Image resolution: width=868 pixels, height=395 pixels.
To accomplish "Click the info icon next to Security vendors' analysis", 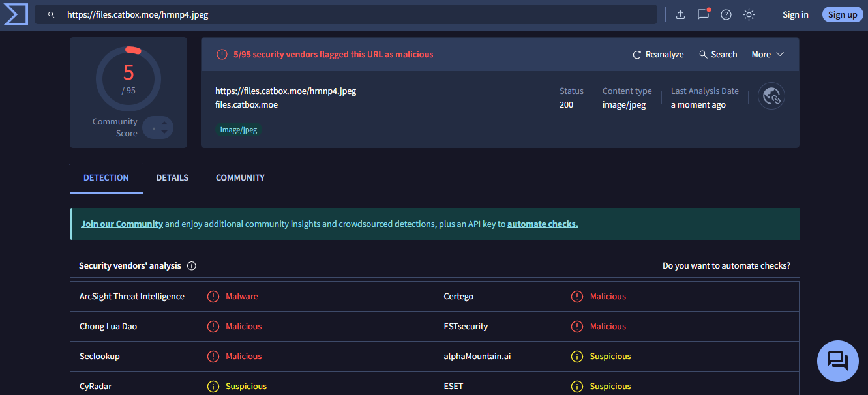I will click(x=192, y=266).
